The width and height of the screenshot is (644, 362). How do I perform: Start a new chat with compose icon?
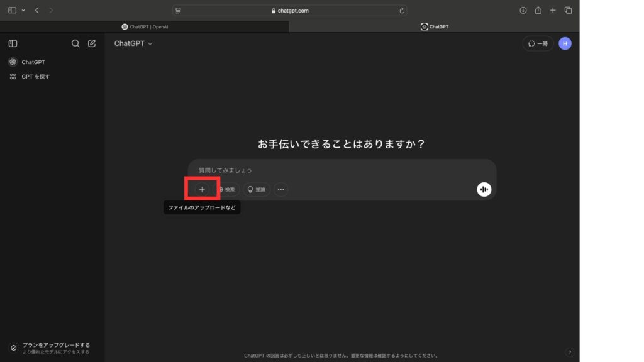tap(92, 43)
